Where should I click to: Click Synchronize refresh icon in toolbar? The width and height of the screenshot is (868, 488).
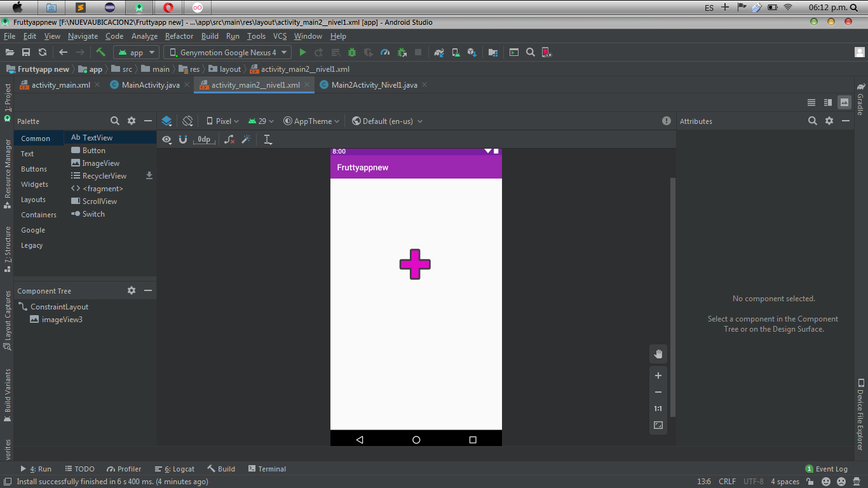[43, 53]
